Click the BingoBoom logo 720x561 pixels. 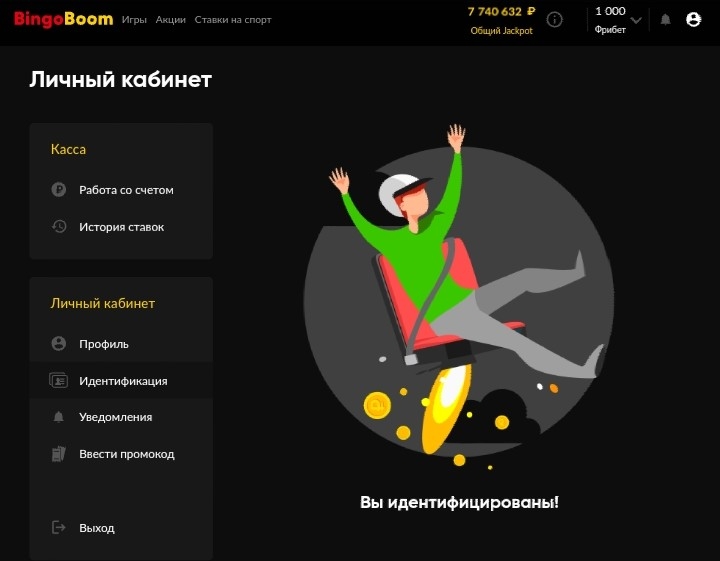click(63, 19)
